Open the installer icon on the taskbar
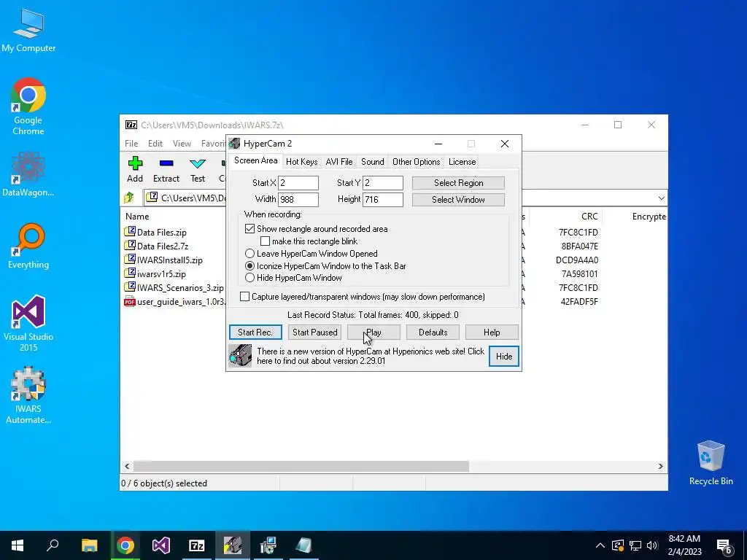 click(268, 545)
